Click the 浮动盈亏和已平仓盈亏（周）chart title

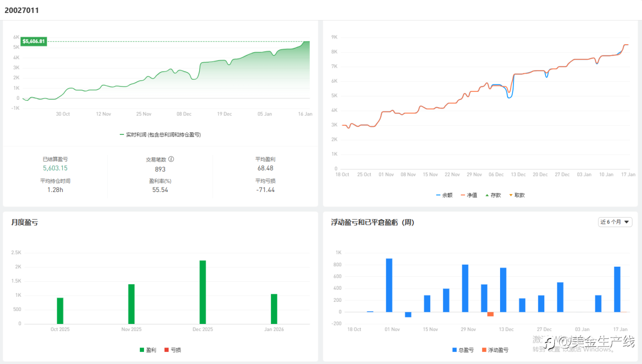[x=373, y=222]
